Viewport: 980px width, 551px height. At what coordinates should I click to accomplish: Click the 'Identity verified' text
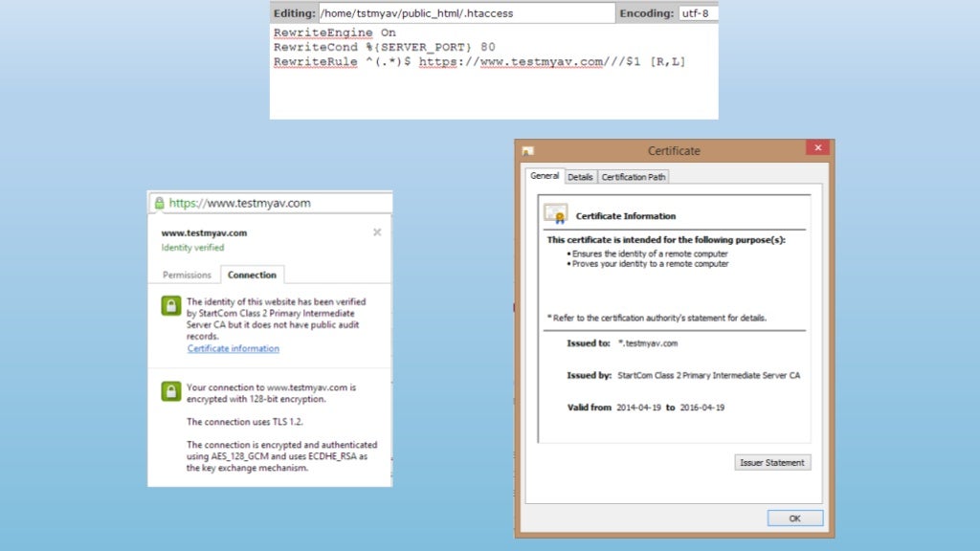[192, 248]
